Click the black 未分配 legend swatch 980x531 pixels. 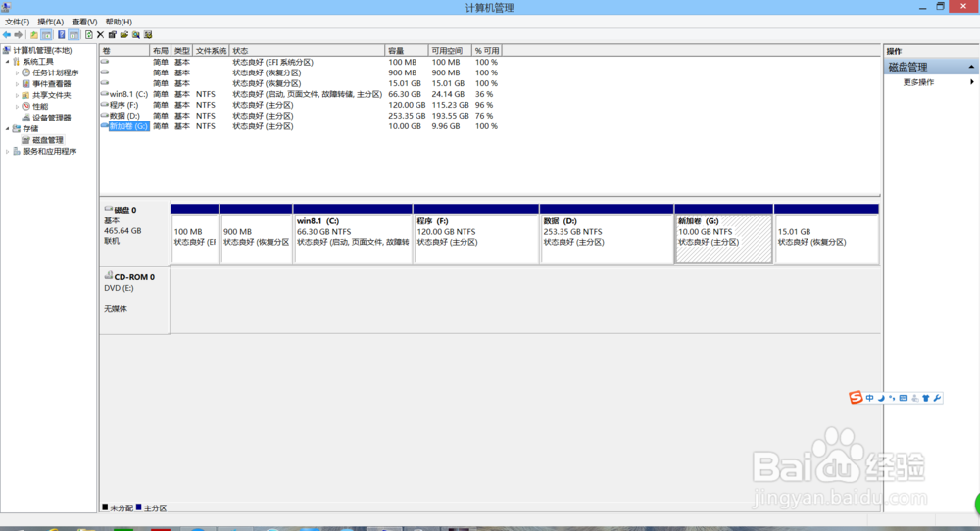coord(105,507)
